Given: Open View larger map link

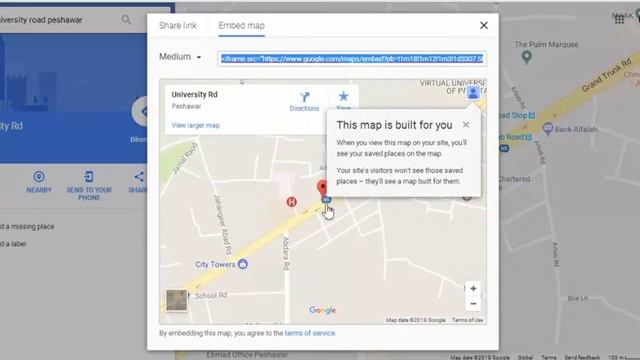Looking at the screenshot, I should pyautogui.click(x=196, y=125).
